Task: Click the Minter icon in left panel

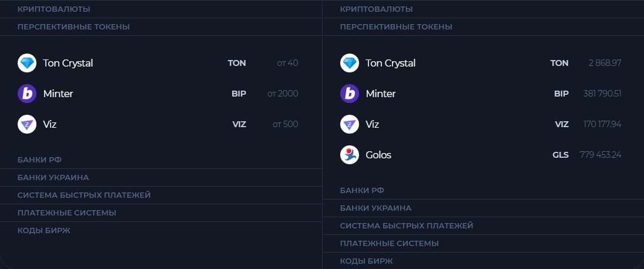Action: coord(27,94)
